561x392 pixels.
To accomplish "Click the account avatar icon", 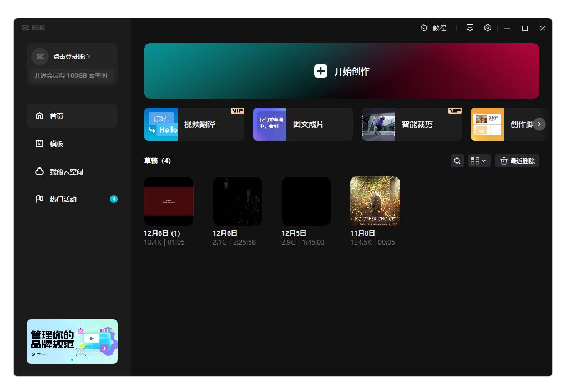I will [x=39, y=57].
